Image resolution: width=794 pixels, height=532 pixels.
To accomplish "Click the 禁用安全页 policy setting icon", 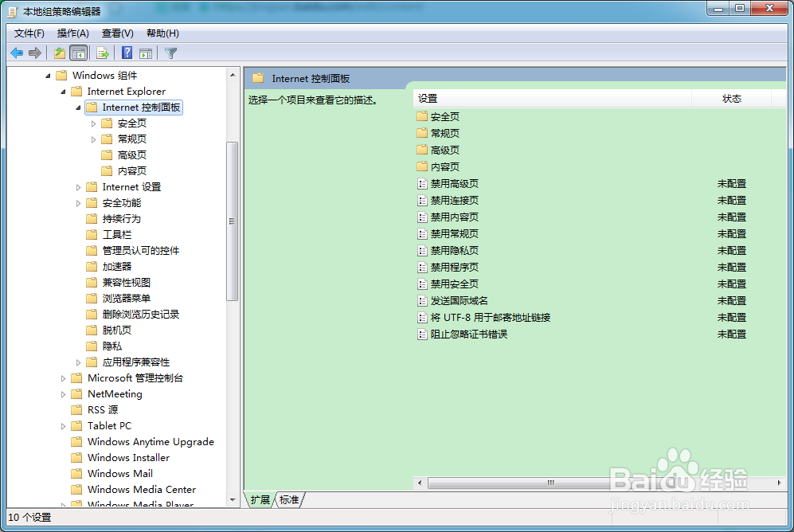I will 422,284.
